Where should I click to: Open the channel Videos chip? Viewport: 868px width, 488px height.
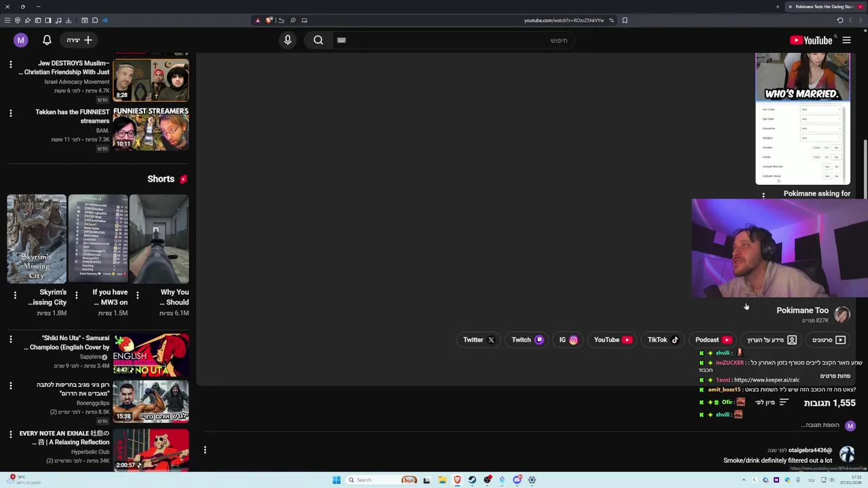click(x=828, y=340)
